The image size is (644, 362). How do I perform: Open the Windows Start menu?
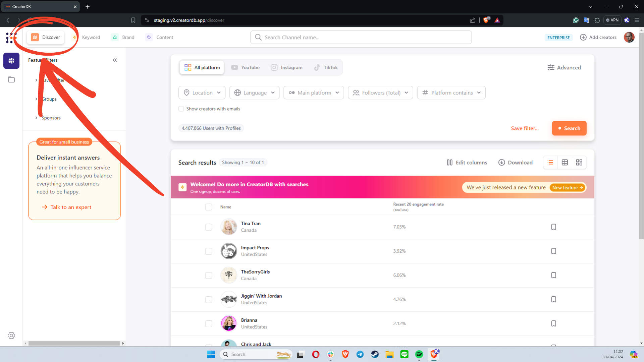click(211, 354)
